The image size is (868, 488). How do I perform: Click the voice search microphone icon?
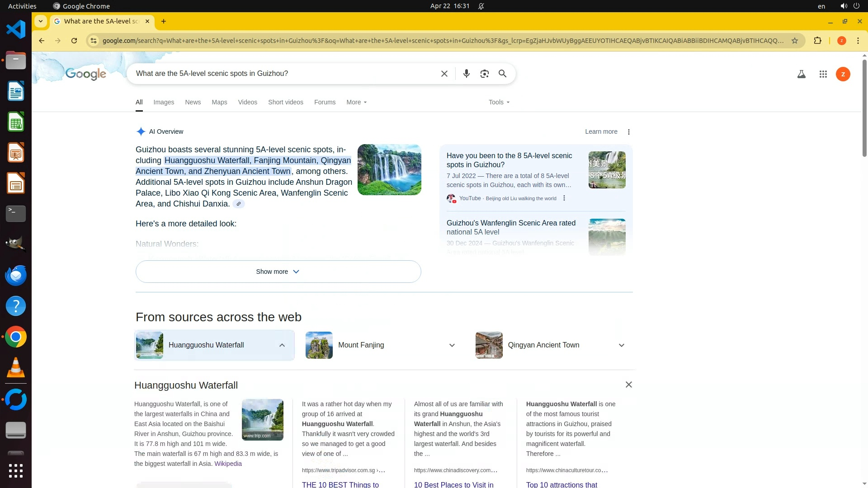coord(466,74)
